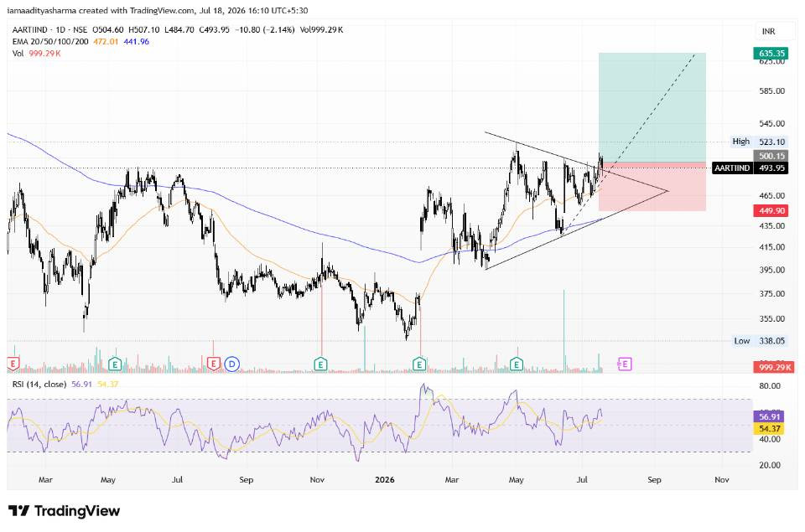The width and height of the screenshot is (805, 532).
Task: Select the green earnings E marker after the 2026 label
Action: pos(419,364)
